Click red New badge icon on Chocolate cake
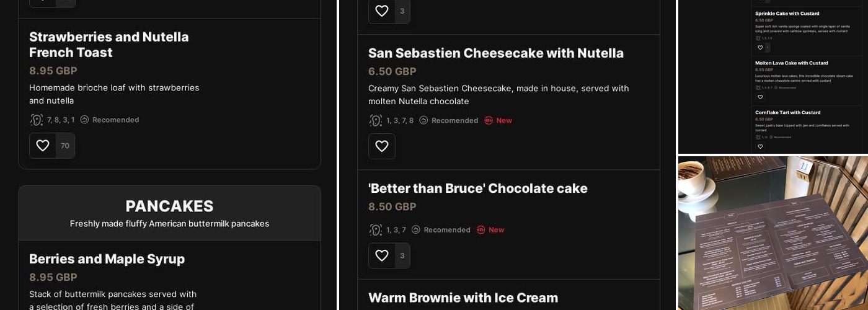Image resolution: width=868 pixels, height=310 pixels. (481, 230)
